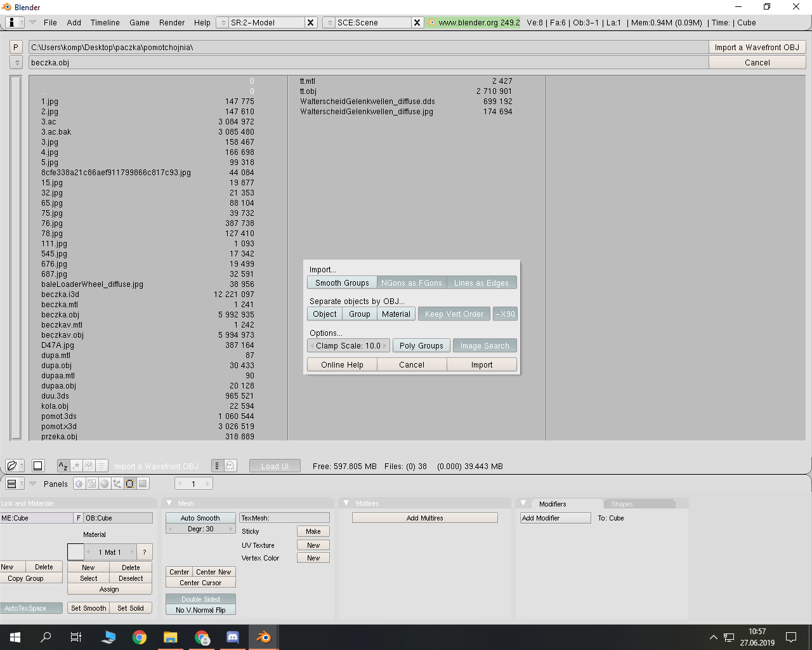Screen dimensions: 812x650
Task: Enable Image Search option
Action: click(x=485, y=345)
